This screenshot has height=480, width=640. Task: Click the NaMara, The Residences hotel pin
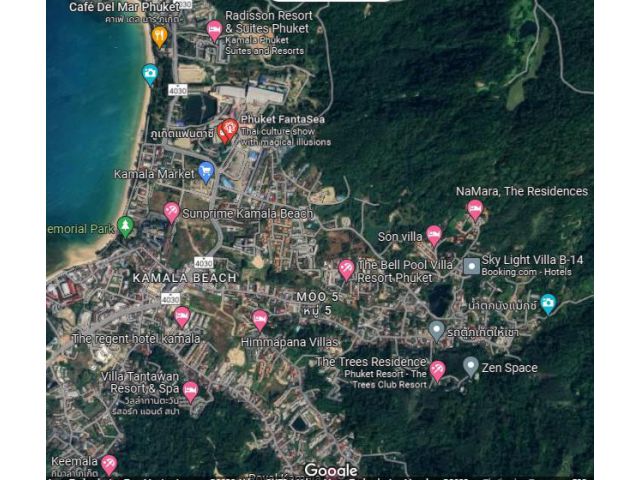475,210
